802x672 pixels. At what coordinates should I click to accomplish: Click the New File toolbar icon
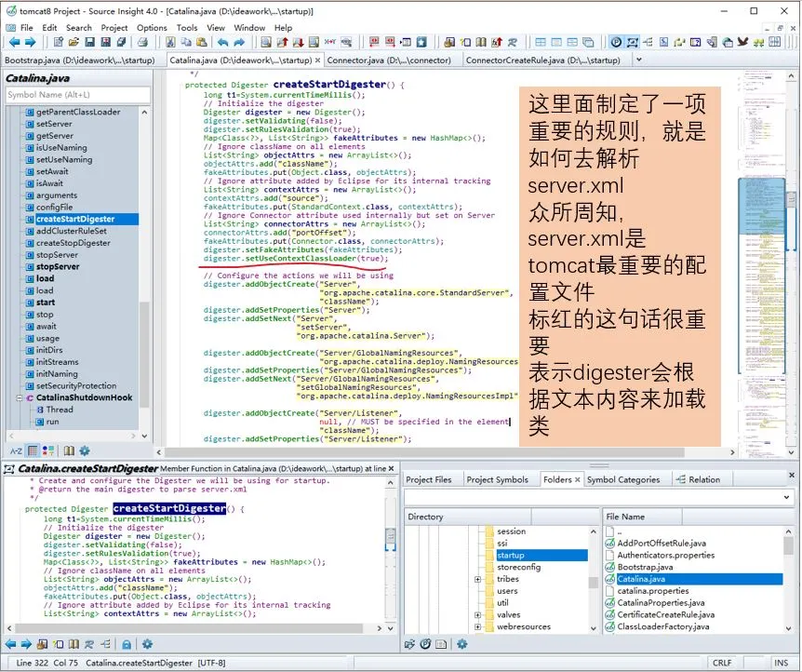59,42
